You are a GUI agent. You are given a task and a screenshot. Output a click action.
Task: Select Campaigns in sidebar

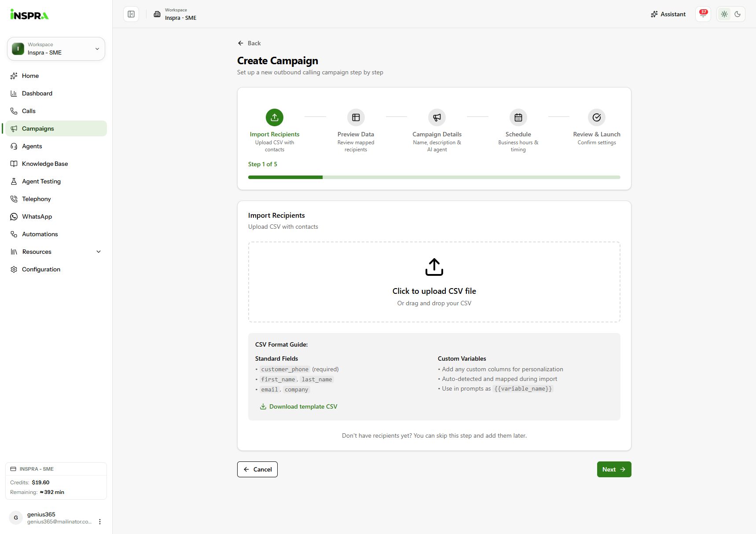click(56, 128)
